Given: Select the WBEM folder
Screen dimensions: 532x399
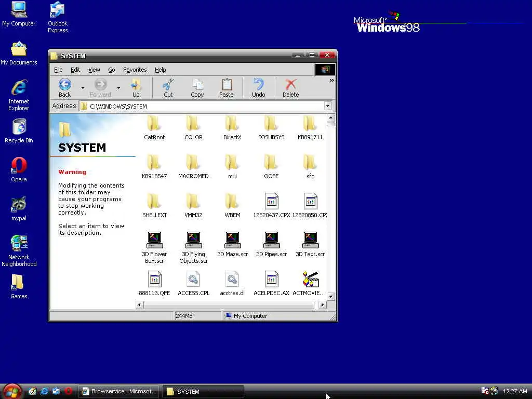Looking at the screenshot, I should [232, 206].
